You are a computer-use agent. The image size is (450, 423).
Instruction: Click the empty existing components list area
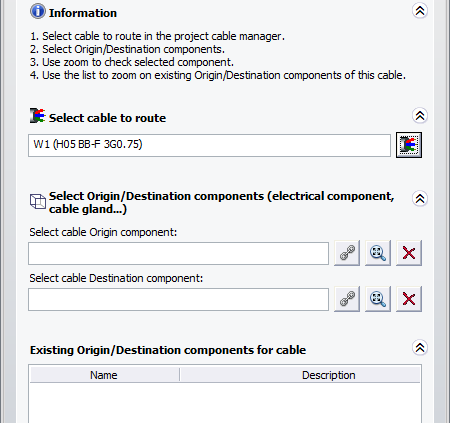225,403
